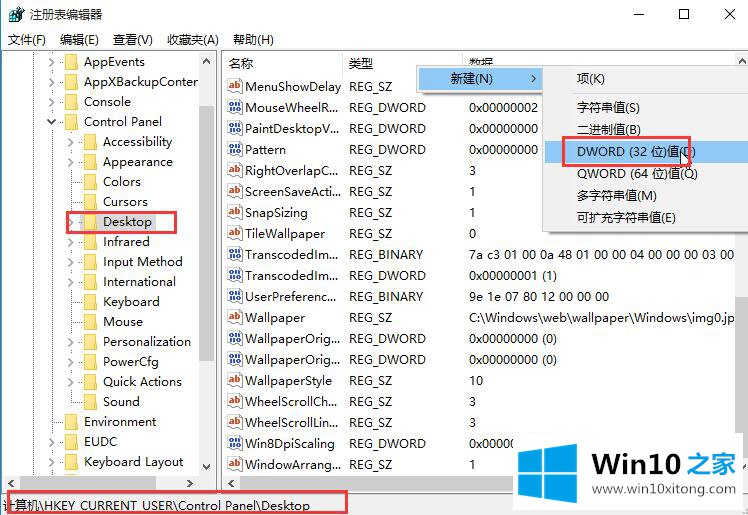Click the Console folder icon

71,102
